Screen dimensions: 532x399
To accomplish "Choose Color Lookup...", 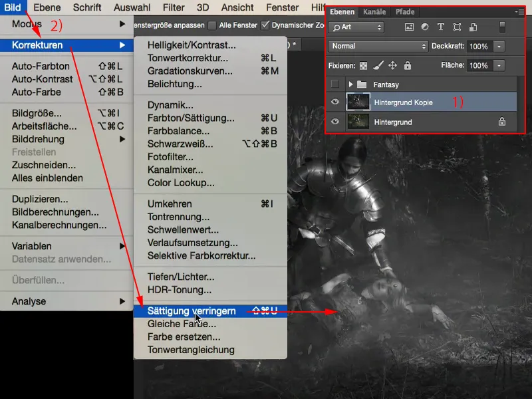I will [210, 182].
